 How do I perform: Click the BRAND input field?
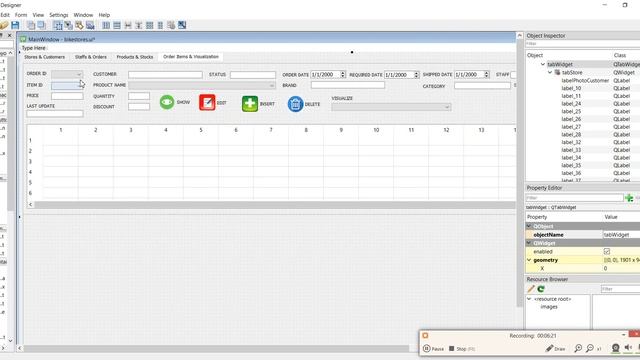click(348, 85)
